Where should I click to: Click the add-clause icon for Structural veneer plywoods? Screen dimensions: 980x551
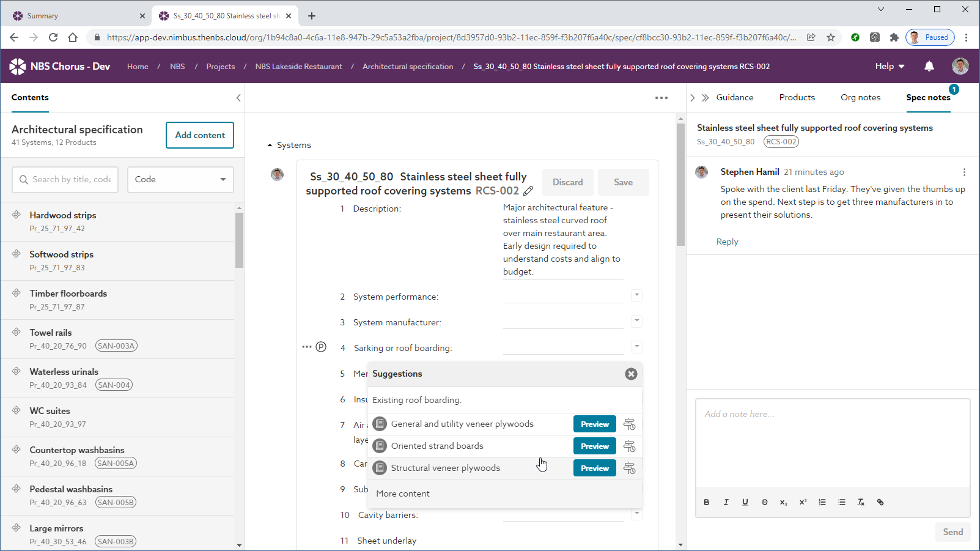pyautogui.click(x=629, y=468)
